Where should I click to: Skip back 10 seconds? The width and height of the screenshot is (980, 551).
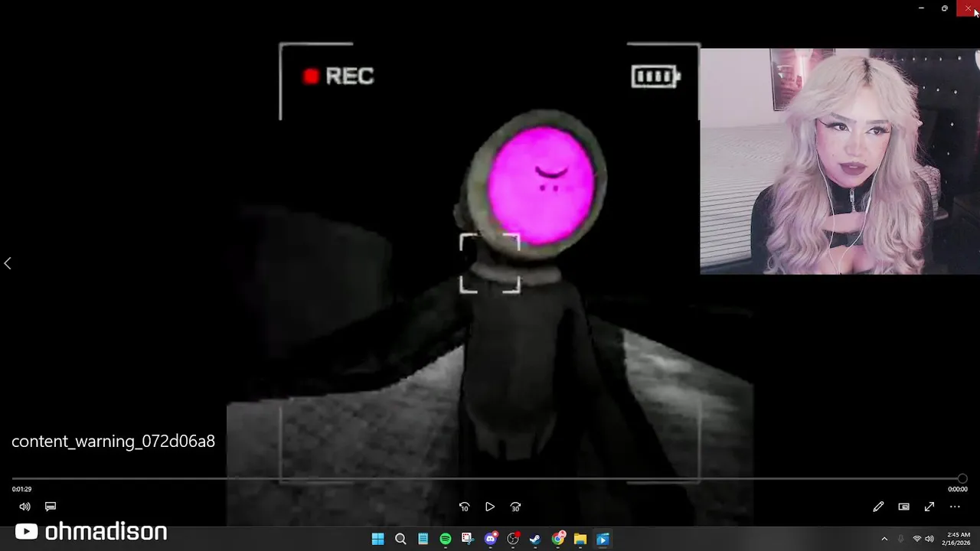(464, 507)
